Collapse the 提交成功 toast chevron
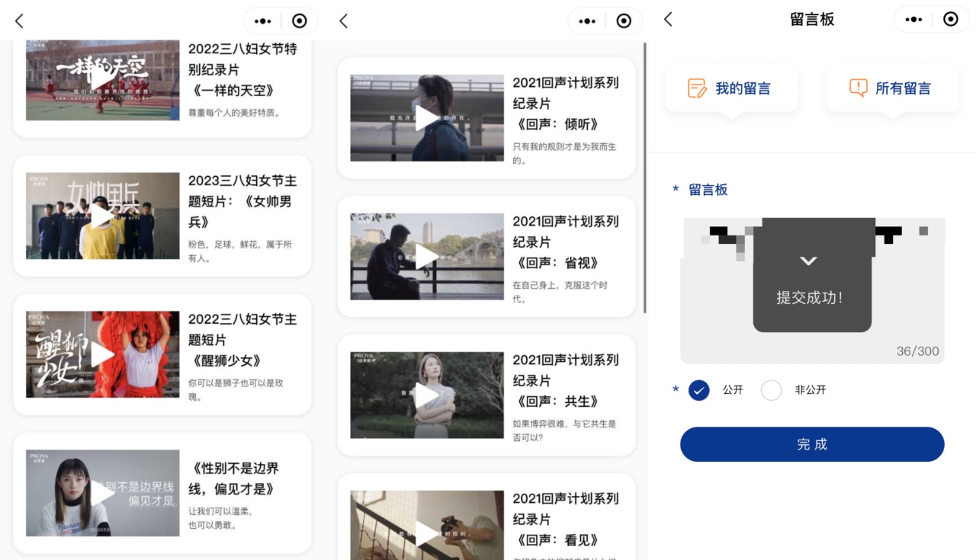Screen dimensions: 976x560 (808, 261)
